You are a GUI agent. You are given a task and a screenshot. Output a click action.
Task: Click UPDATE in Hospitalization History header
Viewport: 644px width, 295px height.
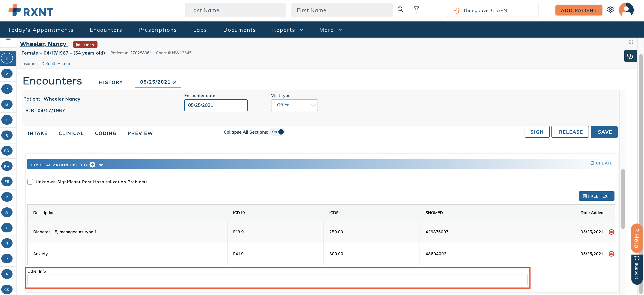601,163
